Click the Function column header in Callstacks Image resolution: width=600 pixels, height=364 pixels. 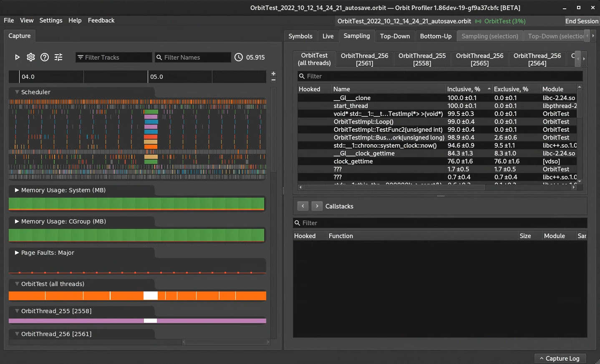(x=423, y=236)
